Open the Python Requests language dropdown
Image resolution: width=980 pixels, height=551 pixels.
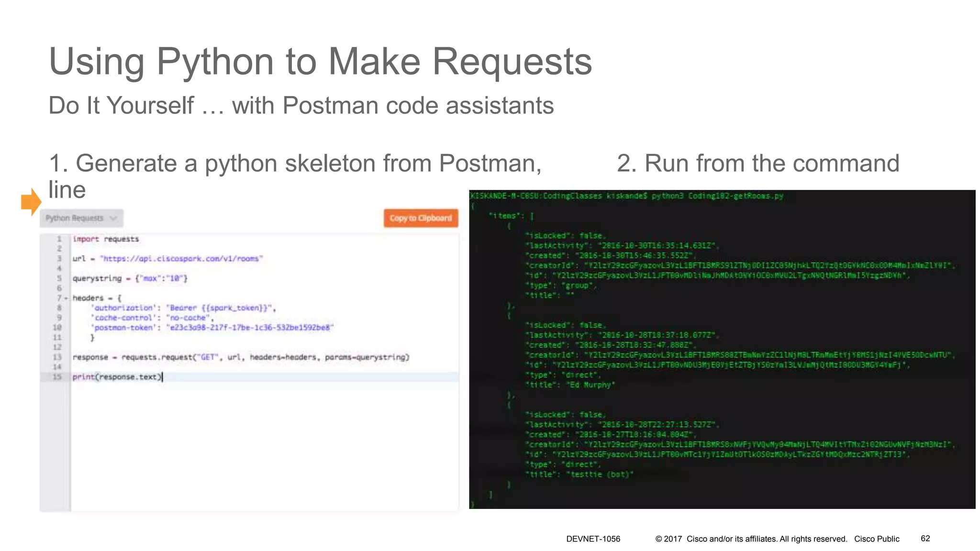[75, 218]
